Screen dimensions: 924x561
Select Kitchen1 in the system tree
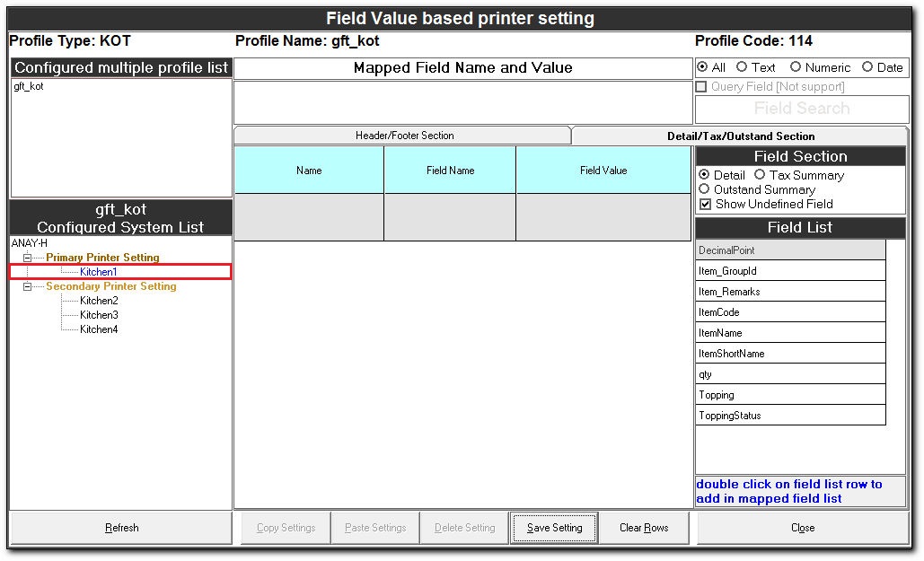(99, 272)
